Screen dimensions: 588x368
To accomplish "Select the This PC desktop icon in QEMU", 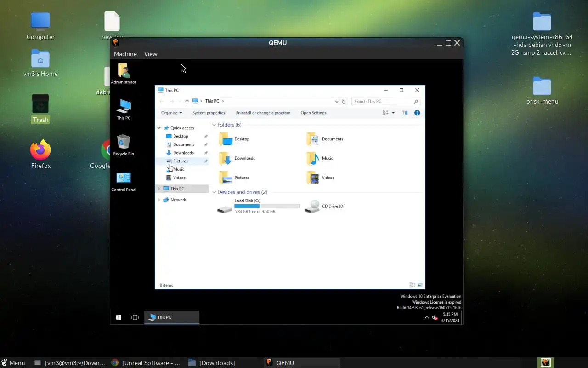I will point(124,109).
